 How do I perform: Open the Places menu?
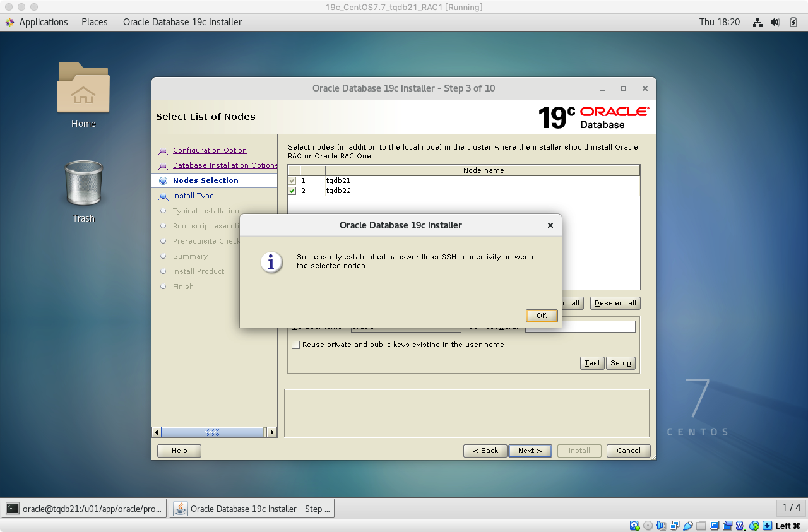point(95,22)
